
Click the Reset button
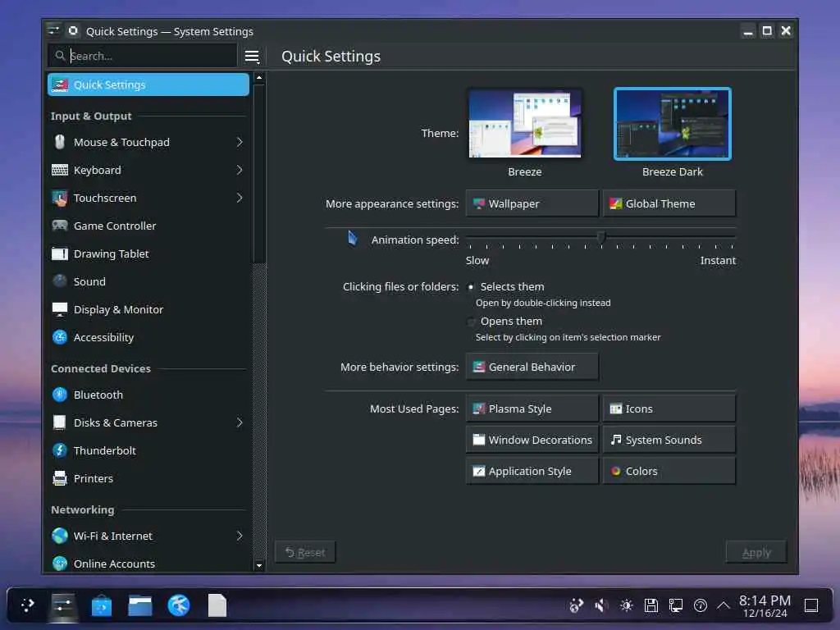[x=305, y=552]
